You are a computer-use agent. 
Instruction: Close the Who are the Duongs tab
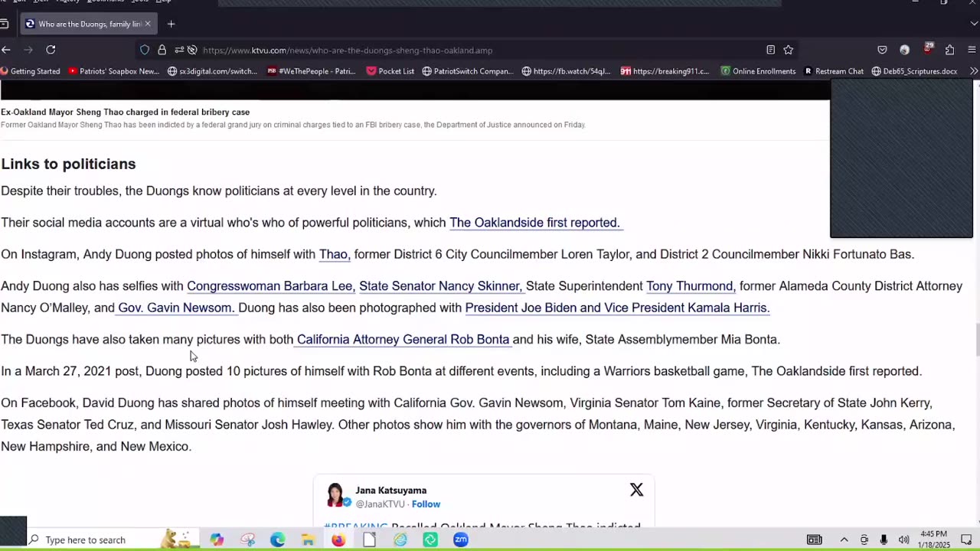(148, 24)
